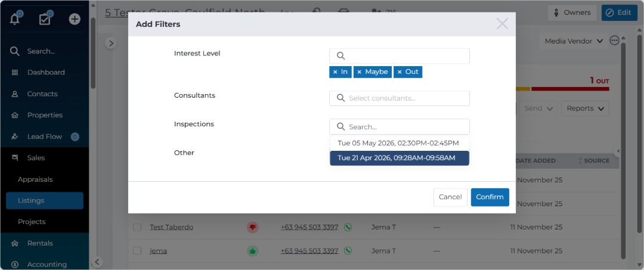
Task: Click the Edit button
Action: point(619,13)
